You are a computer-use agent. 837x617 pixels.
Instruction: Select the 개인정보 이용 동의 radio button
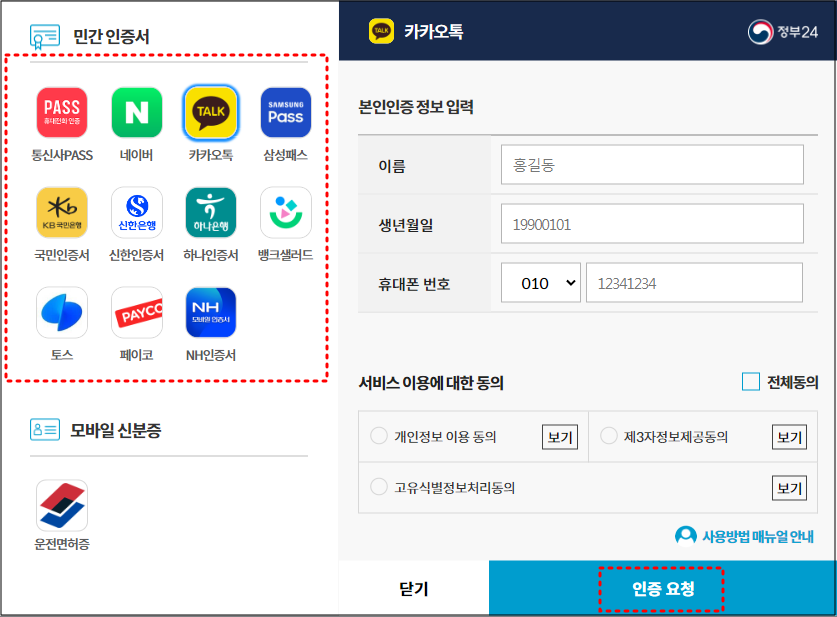point(378,436)
